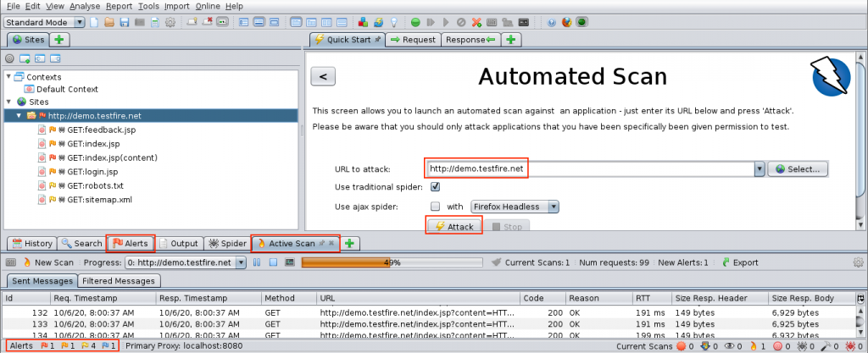Add bottom panel tab with green plus
This screenshot has height=353, width=868.
(x=348, y=243)
